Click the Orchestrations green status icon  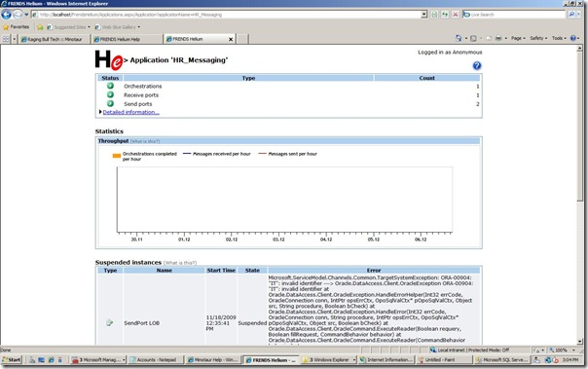coord(110,86)
